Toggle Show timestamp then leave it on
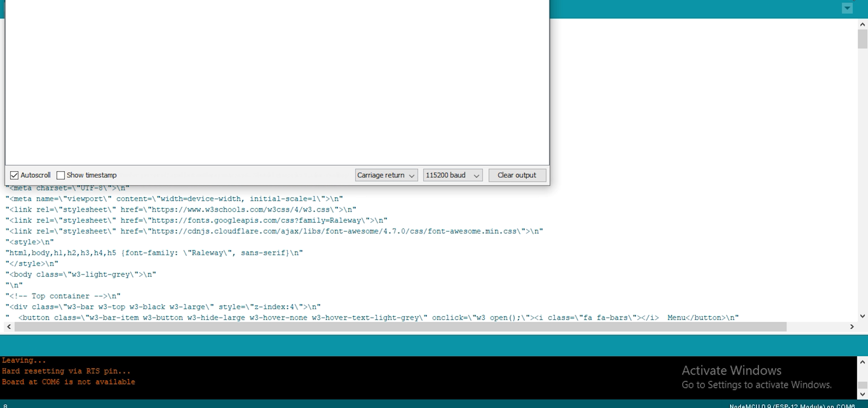This screenshot has height=408, width=868. point(61,175)
